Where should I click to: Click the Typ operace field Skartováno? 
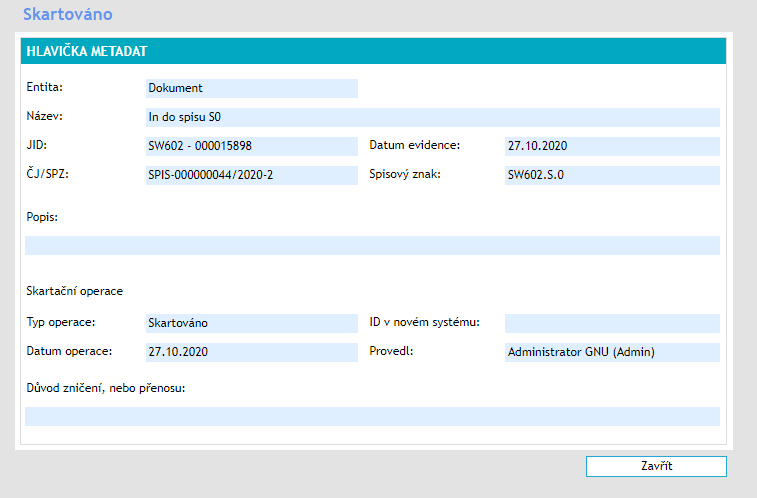pyautogui.click(x=251, y=323)
